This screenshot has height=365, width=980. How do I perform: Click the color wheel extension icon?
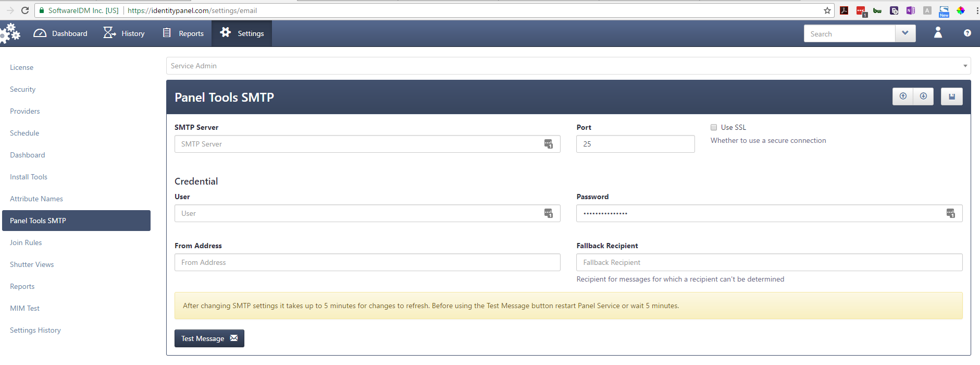961,10
